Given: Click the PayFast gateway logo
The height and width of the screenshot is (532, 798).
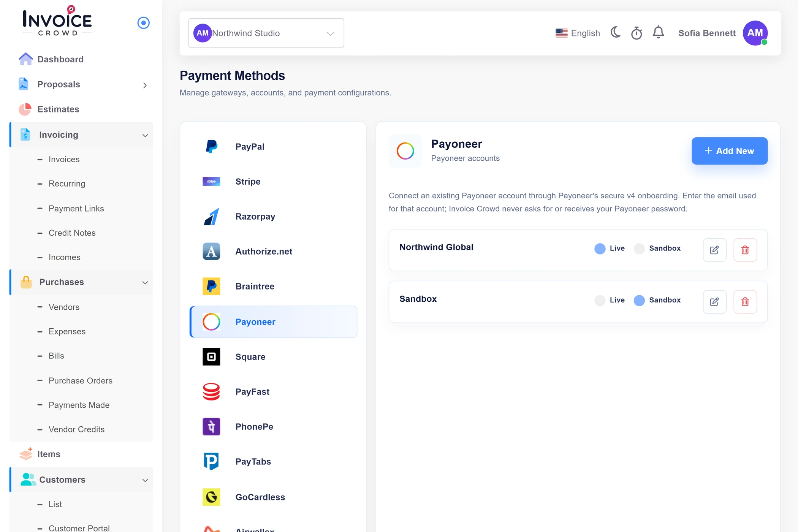Looking at the screenshot, I should click(x=211, y=391).
